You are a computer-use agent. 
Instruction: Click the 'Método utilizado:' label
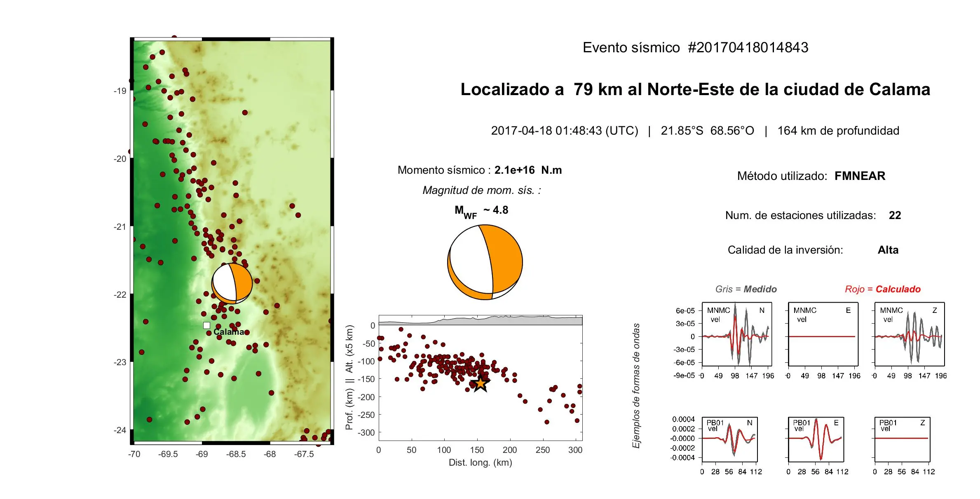(x=782, y=176)
